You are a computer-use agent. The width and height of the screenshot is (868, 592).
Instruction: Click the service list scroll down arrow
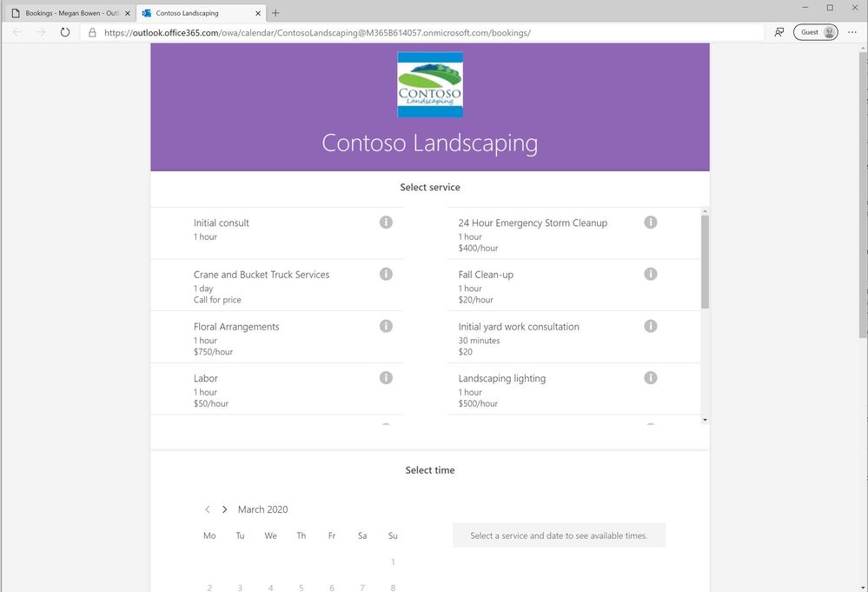click(x=705, y=420)
